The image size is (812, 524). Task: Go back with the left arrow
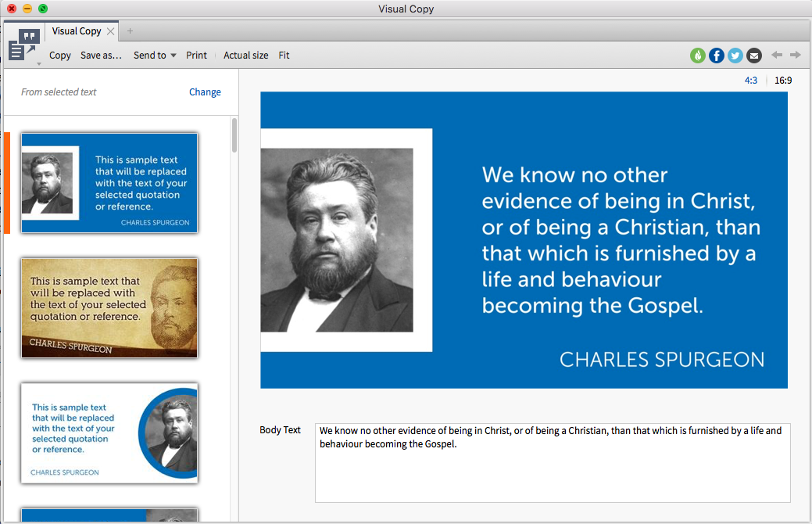click(776, 55)
